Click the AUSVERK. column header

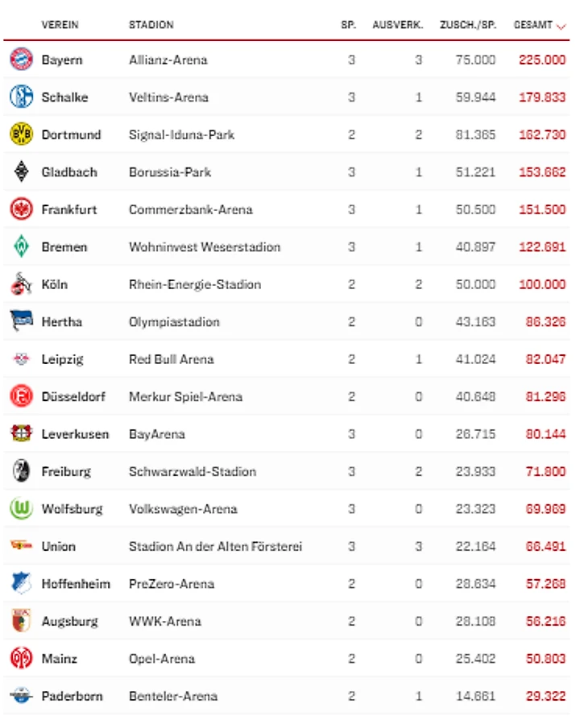click(x=398, y=25)
